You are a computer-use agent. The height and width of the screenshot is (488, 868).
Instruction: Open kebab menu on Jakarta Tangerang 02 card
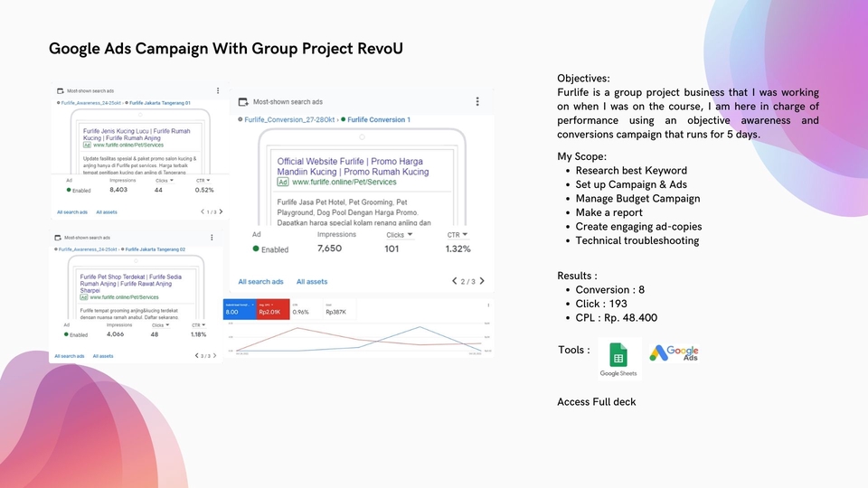pos(212,238)
